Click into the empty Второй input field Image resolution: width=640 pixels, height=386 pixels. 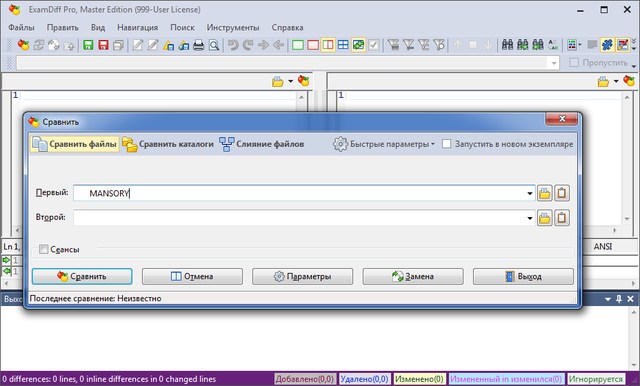point(304,218)
